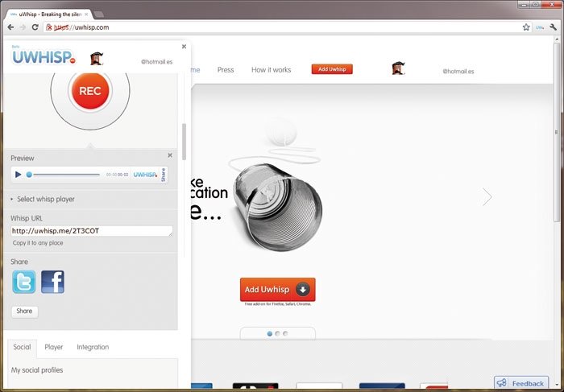
Task: Click user avatar in website header
Action: 398,68
